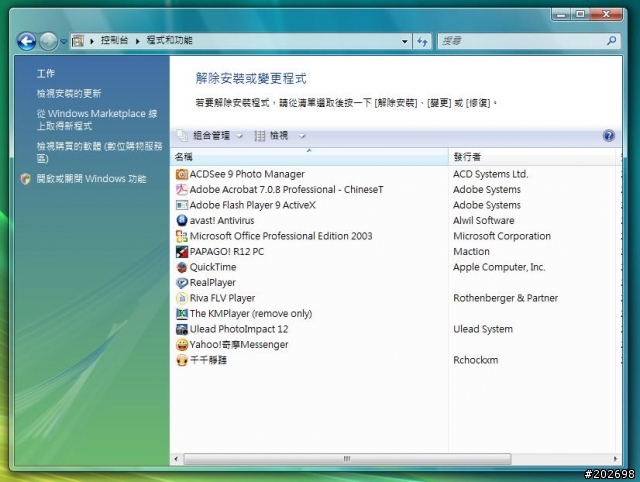640x482 pixels.
Task: Click the avast! Antivirus icon
Action: tap(182, 221)
